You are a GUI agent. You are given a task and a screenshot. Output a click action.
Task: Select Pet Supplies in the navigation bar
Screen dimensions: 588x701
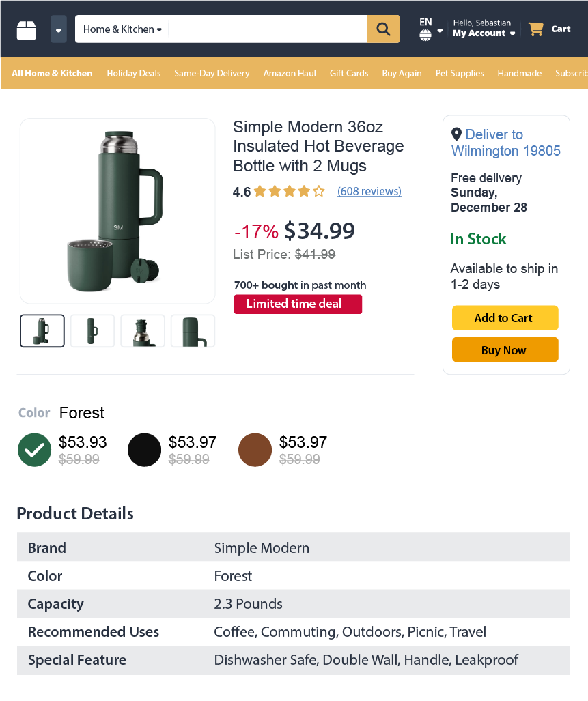click(460, 73)
